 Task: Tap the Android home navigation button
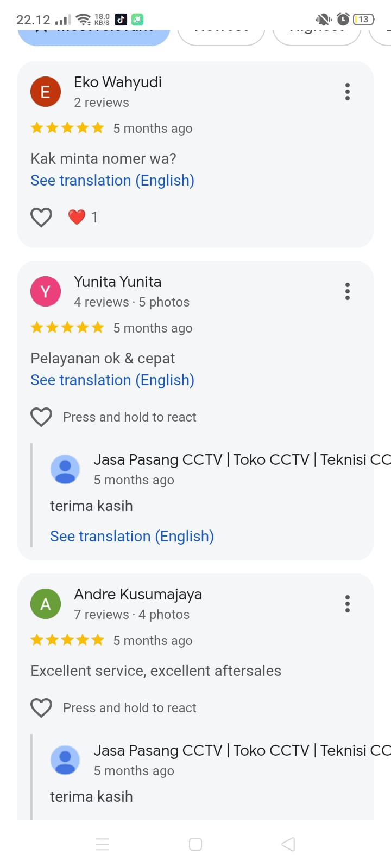(195, 844)
